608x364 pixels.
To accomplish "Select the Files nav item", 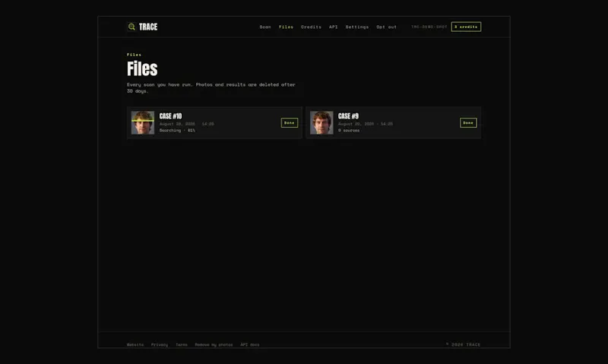I will point(287,27).
